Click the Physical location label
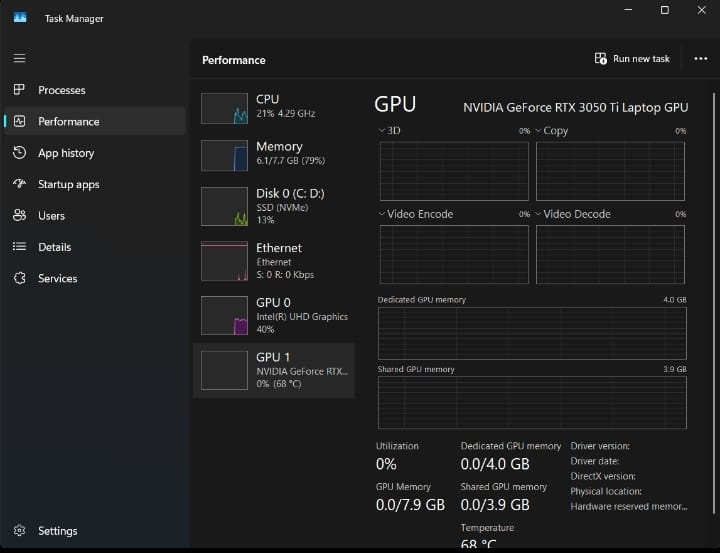Viewport: 720px width, 553px height. point(606,491)
